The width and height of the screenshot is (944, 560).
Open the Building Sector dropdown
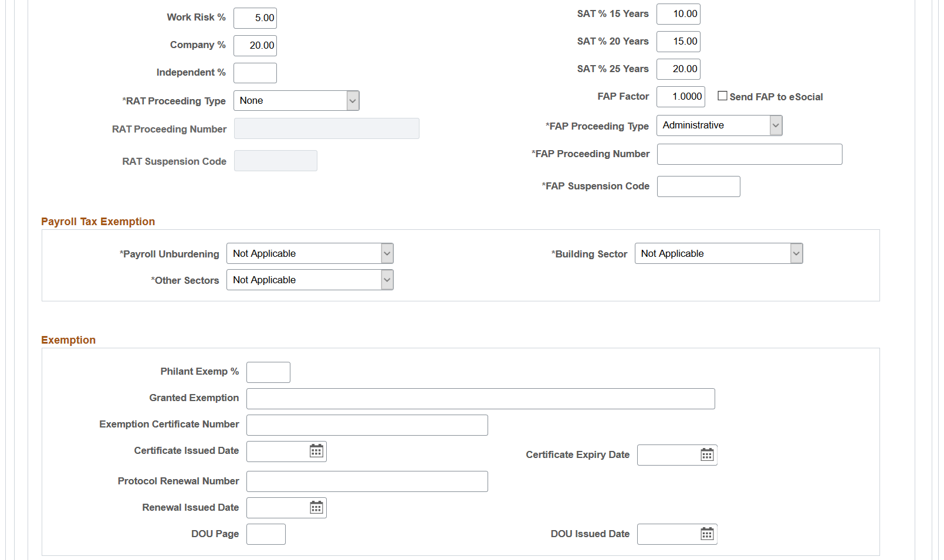click(719, 253)
